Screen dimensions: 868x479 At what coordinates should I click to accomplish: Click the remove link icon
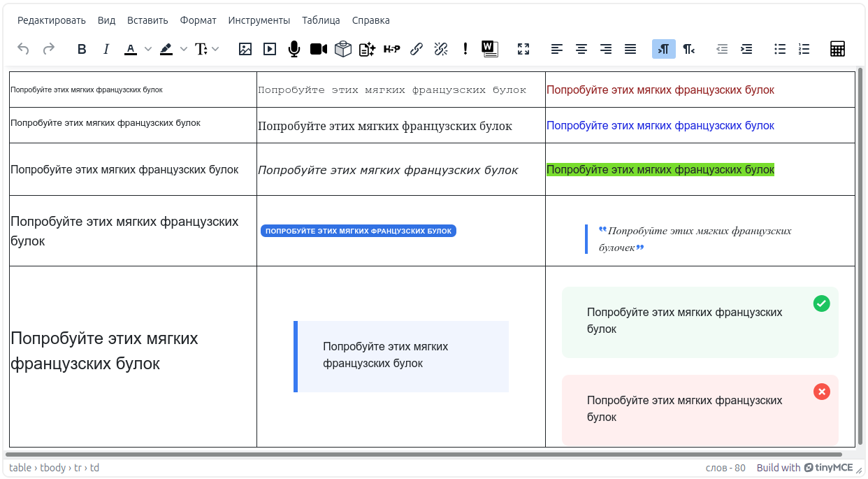[x=441, y=49]
